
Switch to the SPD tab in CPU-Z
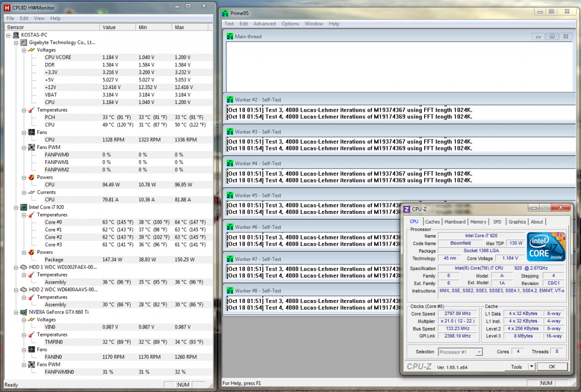click(497, 222)
